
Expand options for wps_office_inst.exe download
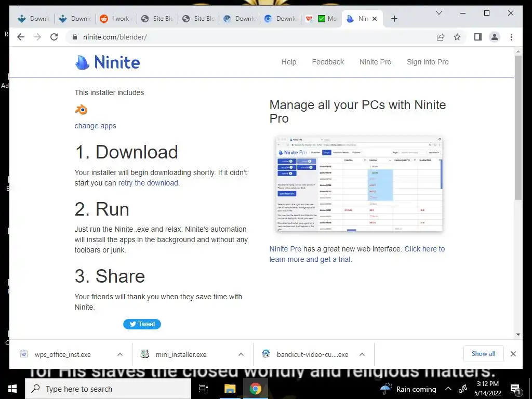[x=120, y=354]
